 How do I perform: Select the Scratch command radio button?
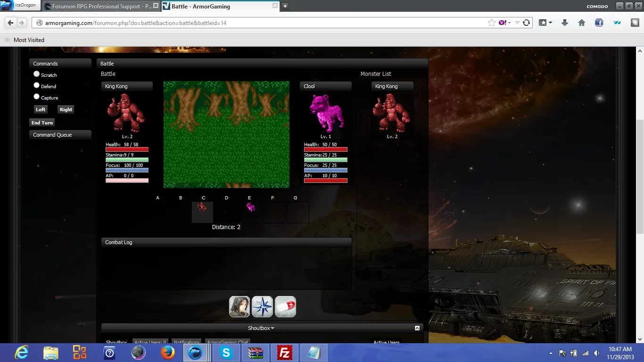tap(36, 74)
